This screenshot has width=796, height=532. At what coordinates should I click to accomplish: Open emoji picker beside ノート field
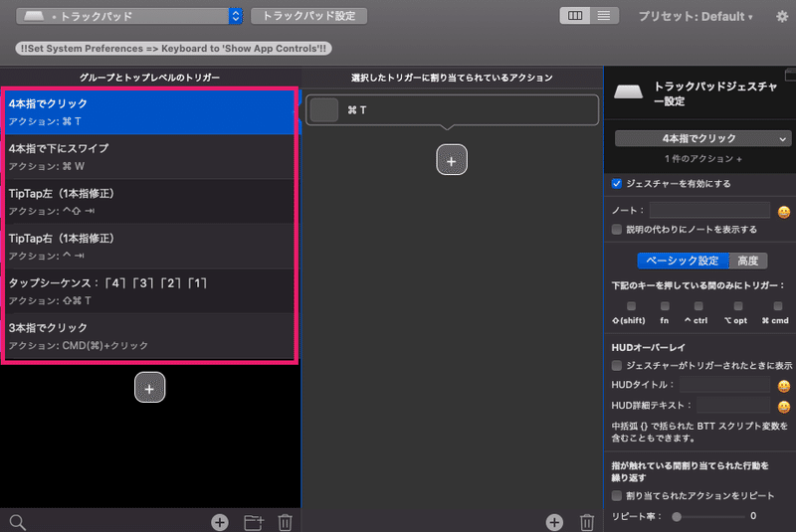(784, 212)
